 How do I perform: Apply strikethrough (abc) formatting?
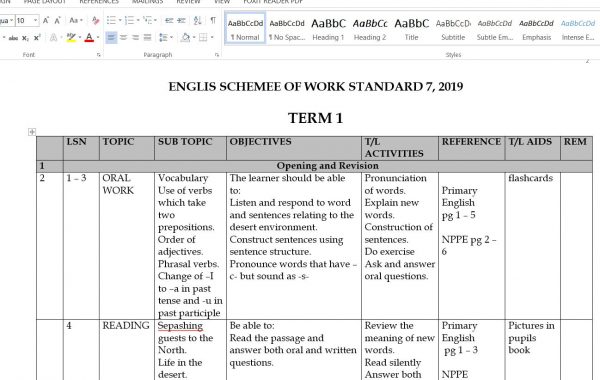[x=13, y=38]
